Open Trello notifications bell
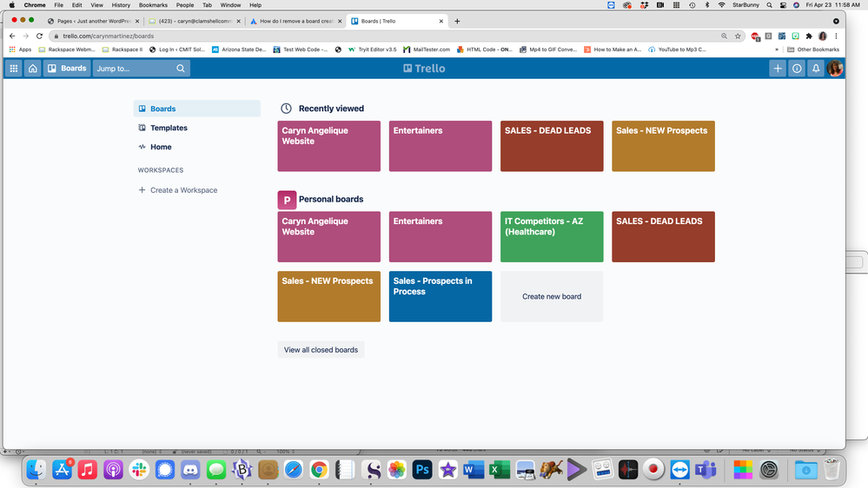868x488 pixels. 815,69
